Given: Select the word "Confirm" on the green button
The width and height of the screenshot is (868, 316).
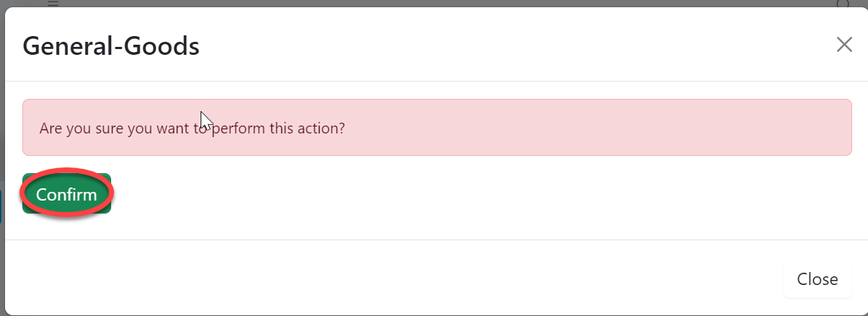Looking at the screenshot, I should (66, 195).
